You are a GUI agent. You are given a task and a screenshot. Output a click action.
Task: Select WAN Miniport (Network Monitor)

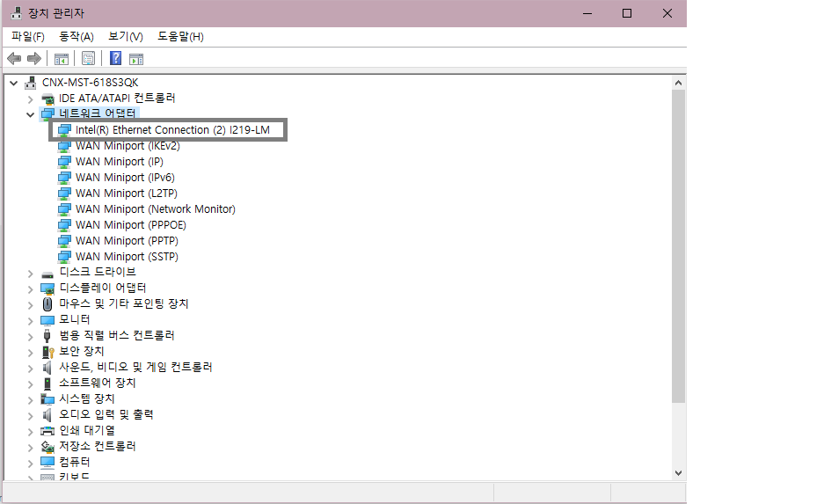156,208
